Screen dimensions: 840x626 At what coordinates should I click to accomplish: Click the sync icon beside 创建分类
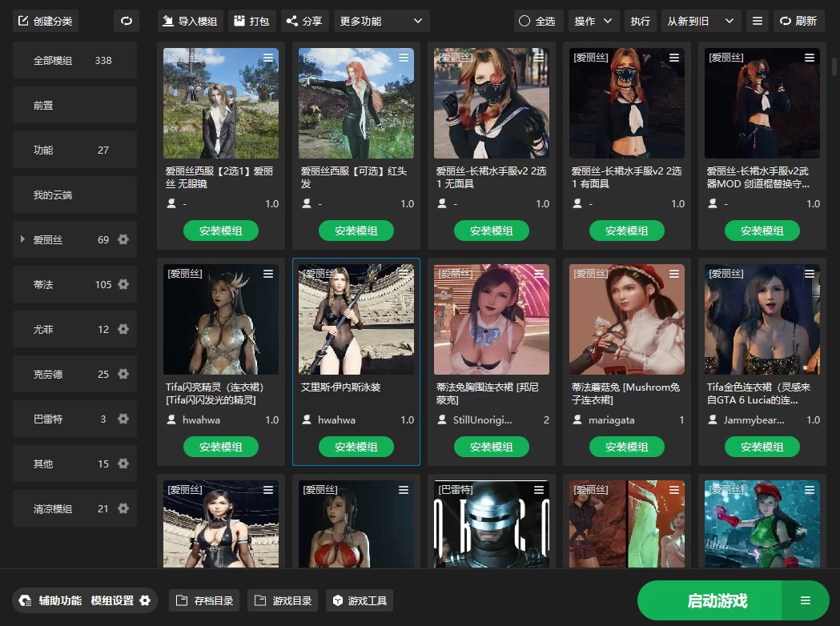(126, 21)
